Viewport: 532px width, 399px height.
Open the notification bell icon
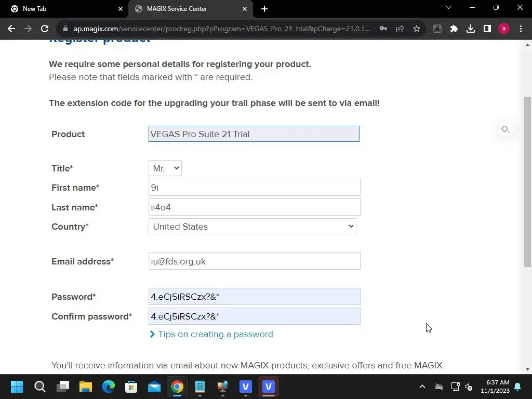point(518,387)
